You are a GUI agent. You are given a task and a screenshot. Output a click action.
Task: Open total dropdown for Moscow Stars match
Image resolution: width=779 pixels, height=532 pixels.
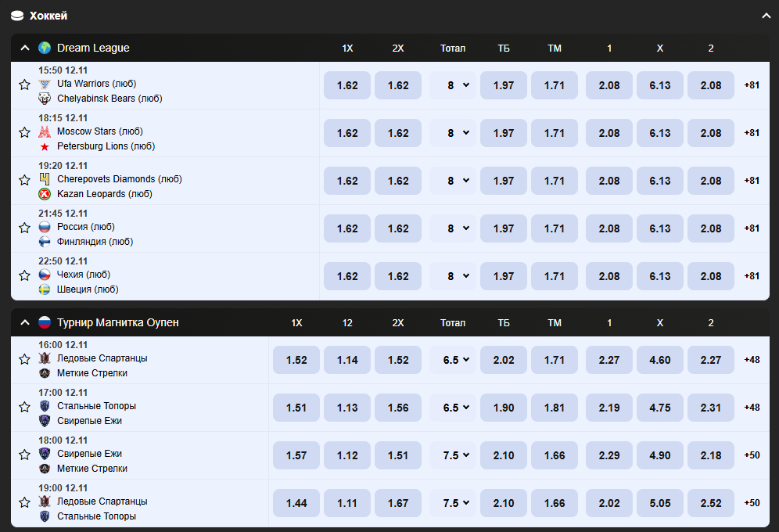click(x=453, y=133)
